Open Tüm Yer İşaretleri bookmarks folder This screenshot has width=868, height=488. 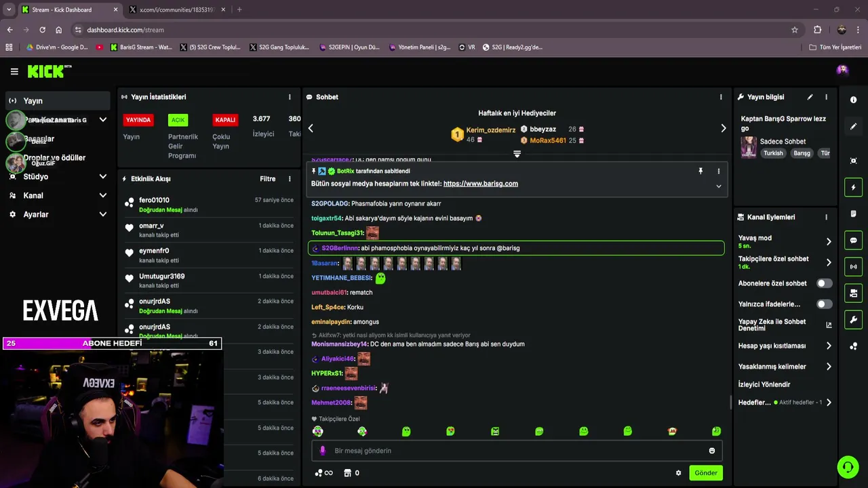point(835,47)
